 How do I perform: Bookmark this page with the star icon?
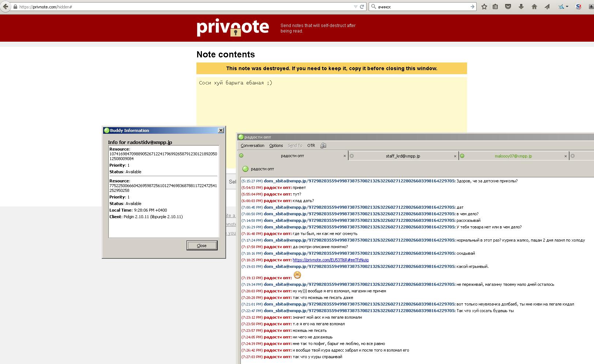tap(484, 7)
